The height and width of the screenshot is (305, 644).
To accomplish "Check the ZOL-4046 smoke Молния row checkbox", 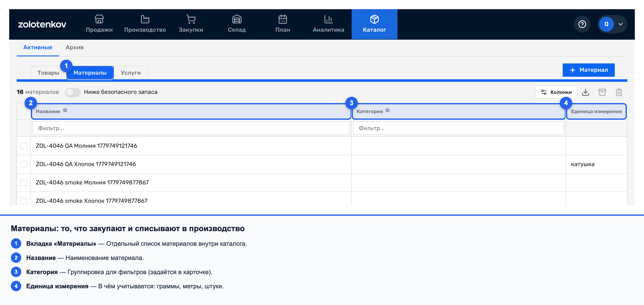I will pyautogui.click(x=24, y=183).
